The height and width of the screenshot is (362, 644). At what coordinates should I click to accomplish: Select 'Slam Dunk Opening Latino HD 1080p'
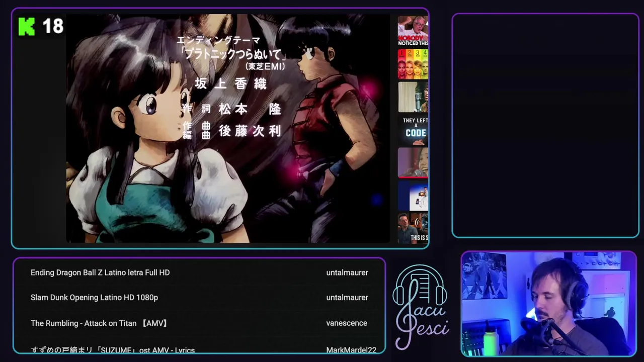pos(94,298)
